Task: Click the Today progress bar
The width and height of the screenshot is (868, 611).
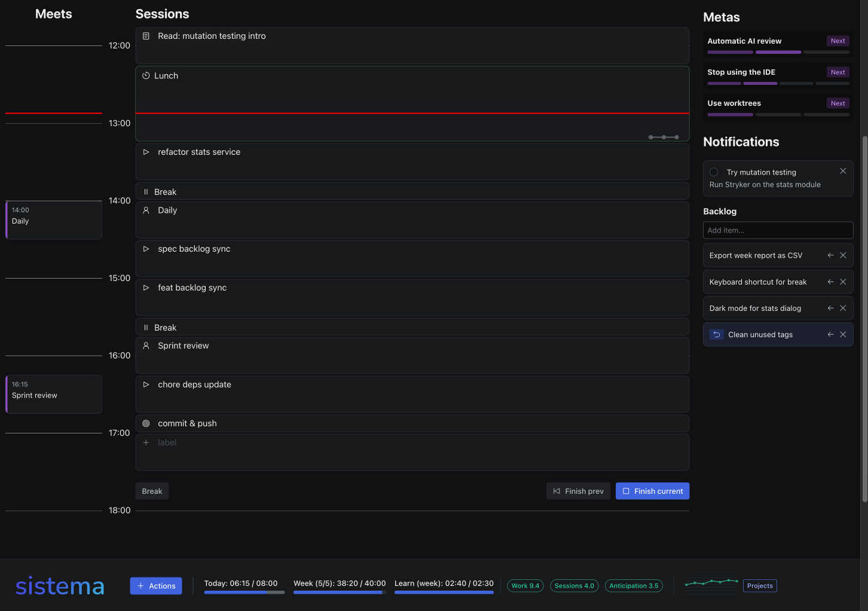Action: tap(244, 592)
